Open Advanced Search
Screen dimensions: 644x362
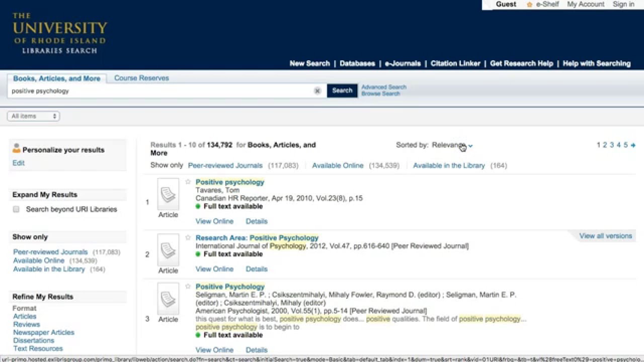point(383,87)
